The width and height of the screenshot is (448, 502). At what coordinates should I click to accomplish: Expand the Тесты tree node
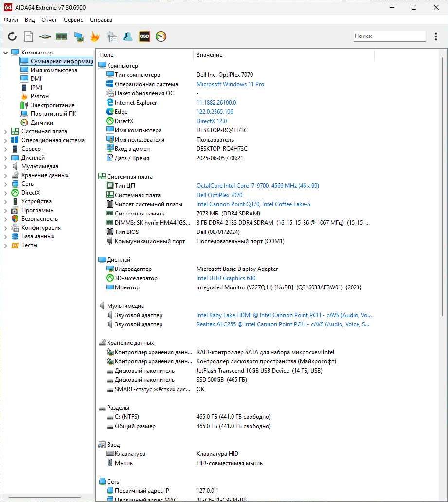(5, 246)
